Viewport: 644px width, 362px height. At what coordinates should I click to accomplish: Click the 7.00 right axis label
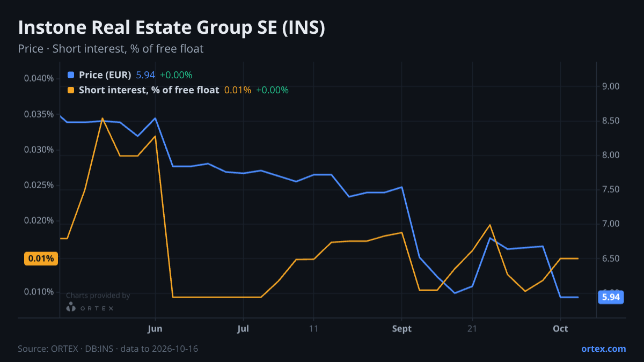click(611, 224)
